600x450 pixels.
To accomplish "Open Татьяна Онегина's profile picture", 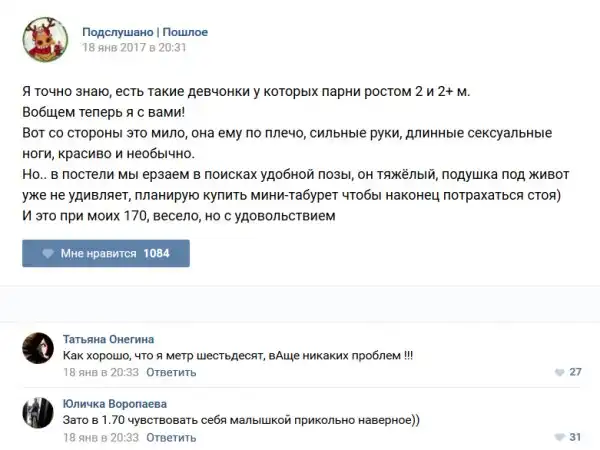I will pyautogui.click(x=38, y=348).
